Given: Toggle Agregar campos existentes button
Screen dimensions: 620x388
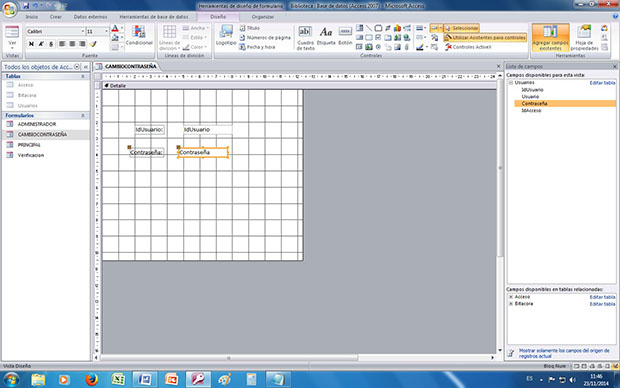Looking at the screenshot, I should 550,38.
